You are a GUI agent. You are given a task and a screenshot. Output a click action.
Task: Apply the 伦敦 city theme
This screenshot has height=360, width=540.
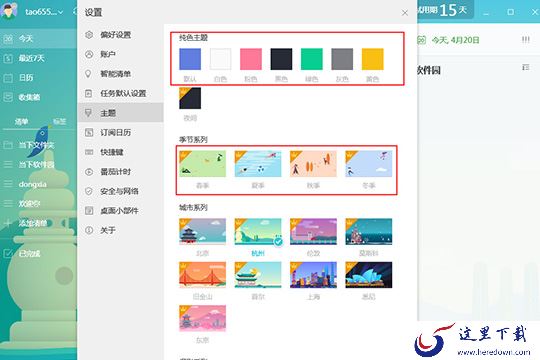(313, 232)
